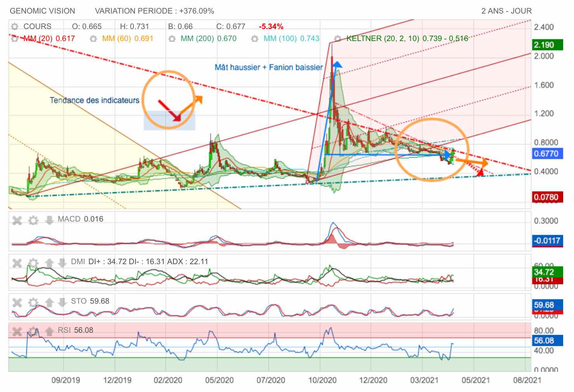
Task: Click the STO 59.68 label
Action: click(x=90, y=301)
